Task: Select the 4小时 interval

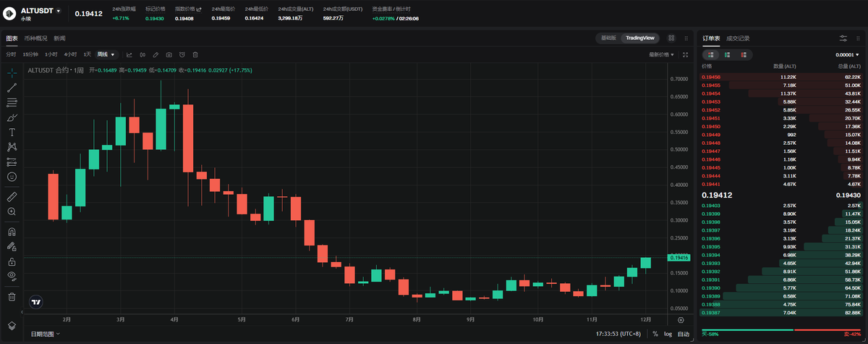Action: pos(70,54)
